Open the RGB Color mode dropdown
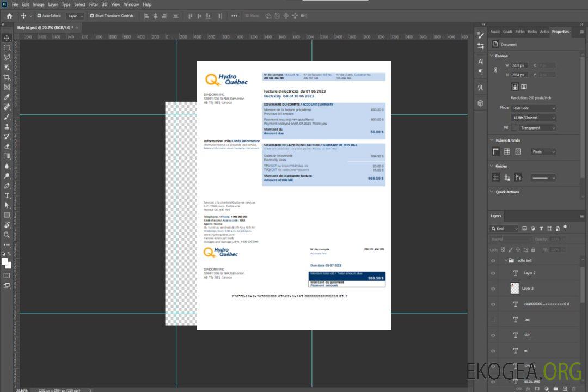 pyautogui.click(x=534, y=108)
